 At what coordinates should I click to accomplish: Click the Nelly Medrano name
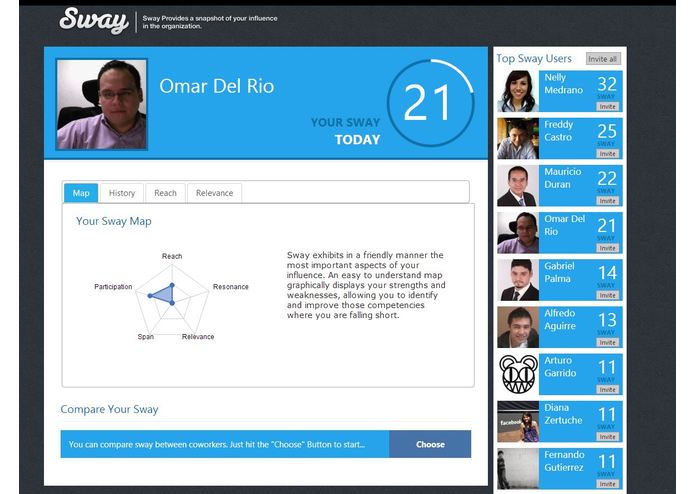(x=563, y=84)
